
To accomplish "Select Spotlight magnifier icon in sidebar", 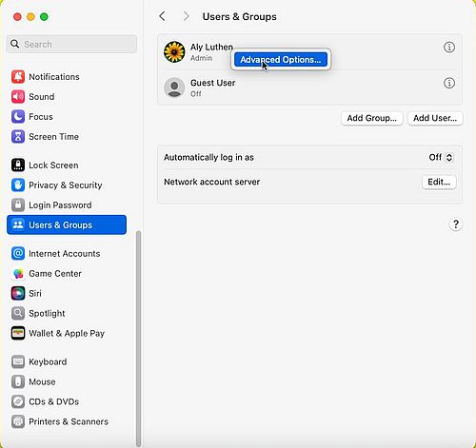I will pyautogui.click(x=18, y=313).
